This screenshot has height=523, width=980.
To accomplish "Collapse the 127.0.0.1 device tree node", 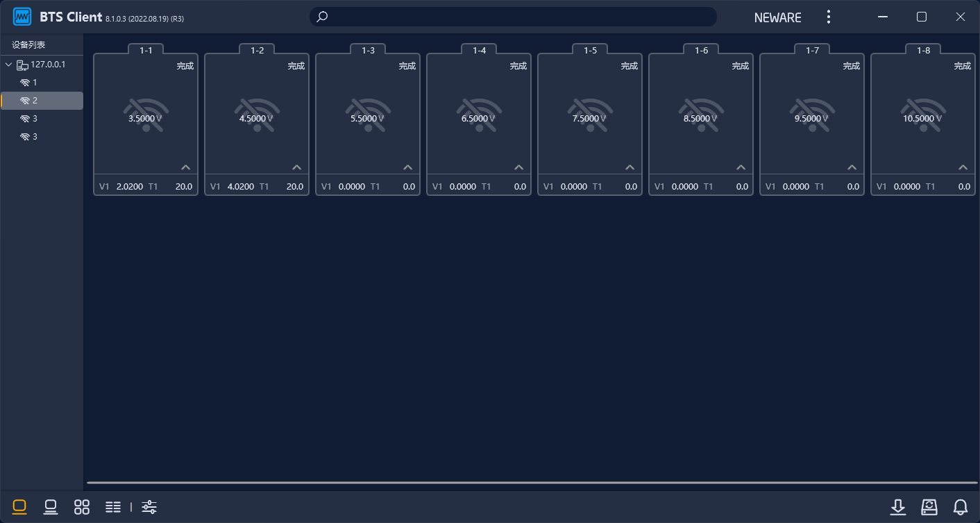I will click(x=8, y=65).
